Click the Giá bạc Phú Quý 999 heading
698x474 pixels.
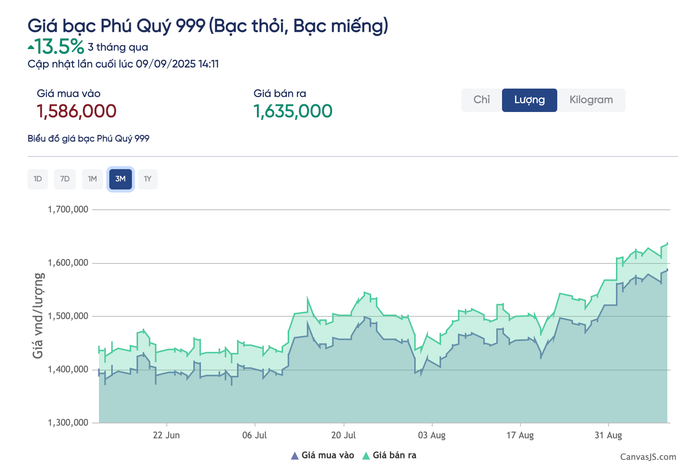[x=208, y=25]
